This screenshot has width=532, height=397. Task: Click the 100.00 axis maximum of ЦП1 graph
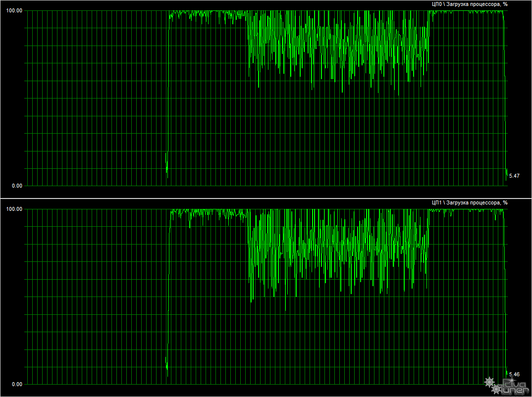pyautogui.click(x=14, y=209)
